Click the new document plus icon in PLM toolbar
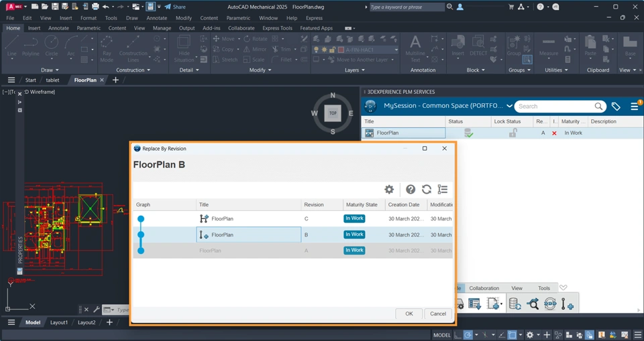 (x=494, y=304)
